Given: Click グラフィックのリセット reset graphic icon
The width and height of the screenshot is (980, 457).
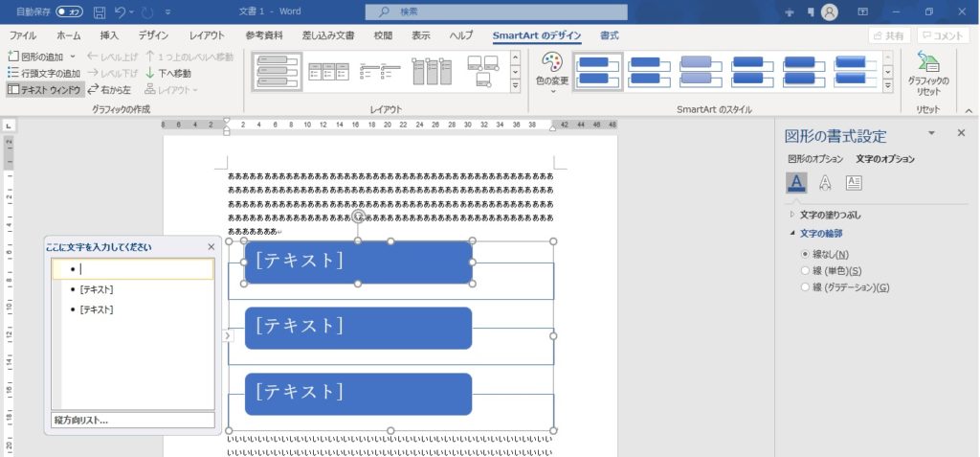Looking at the screenshot, I should [x=927, y=63].
